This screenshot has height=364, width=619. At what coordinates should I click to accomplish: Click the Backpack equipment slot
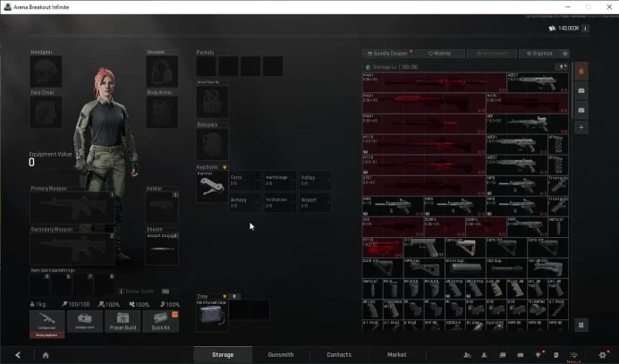[x=212, y=144]
